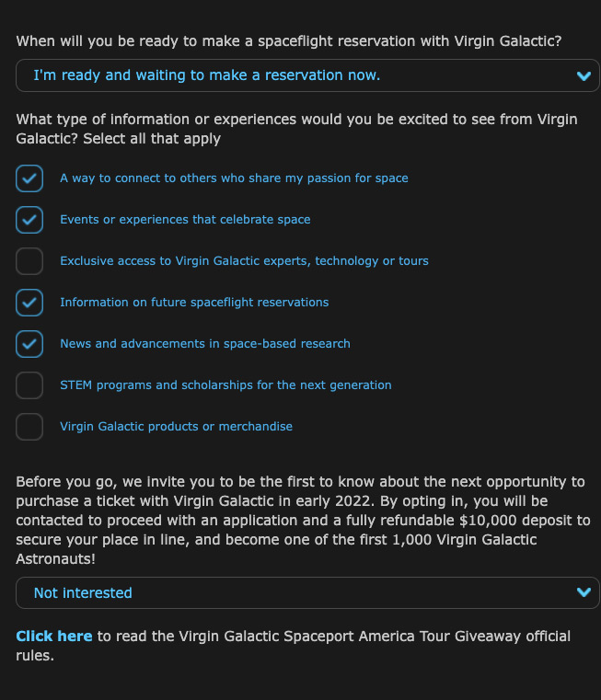Click the chevron arrow on the reservation readiness dropdown
Viewport: 601px width, 700px height.
pos(583,76)
